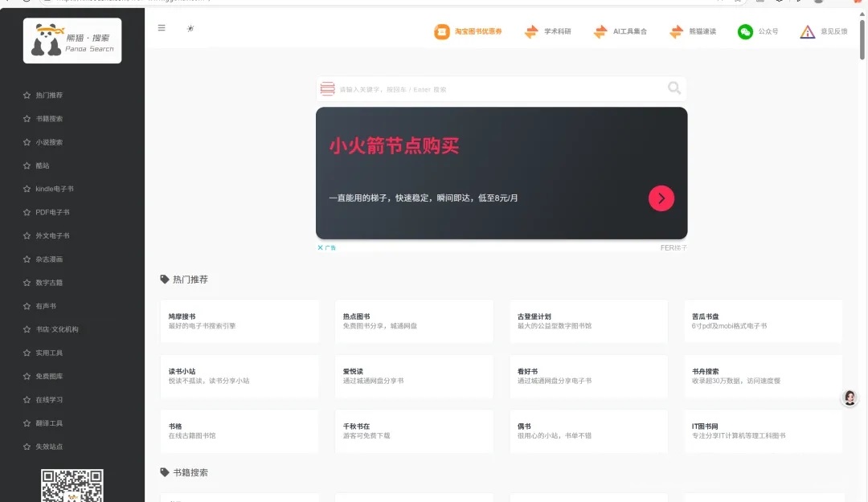868x502 pixels.
Task: Click the avatar chat icon at right edge
Action: (850, 398)
